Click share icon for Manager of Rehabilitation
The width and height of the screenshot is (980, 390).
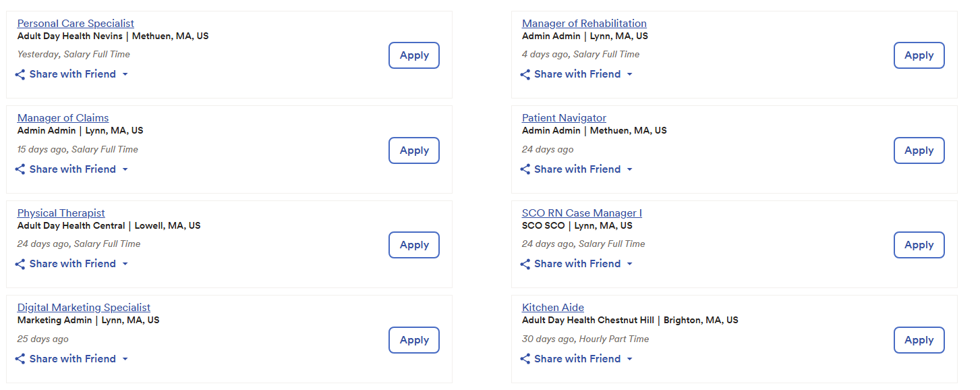(525, 74)
